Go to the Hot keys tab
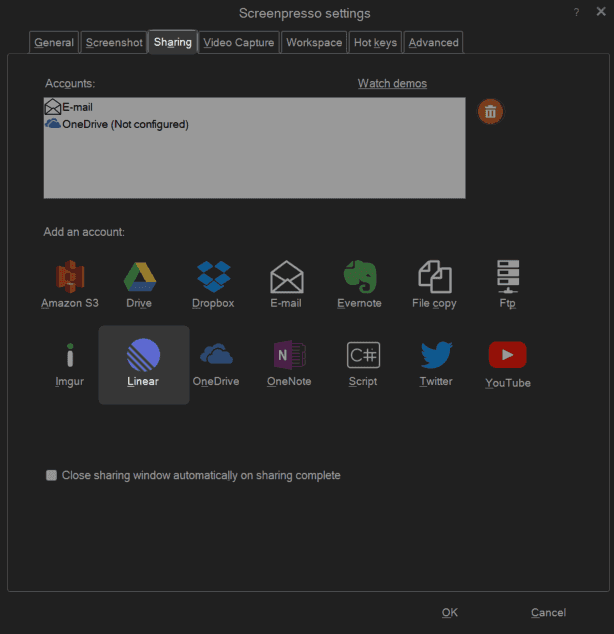 pyautogui.click(x=375, y=42)
